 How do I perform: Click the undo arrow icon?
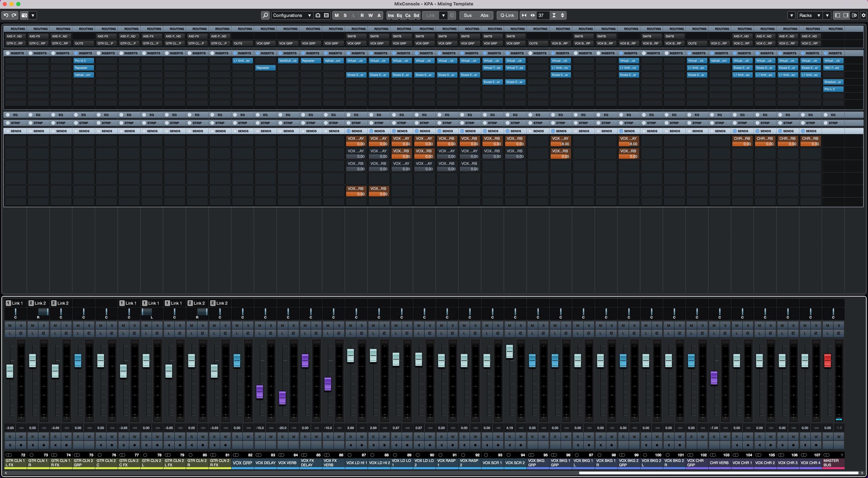click(x=6, y=15)
